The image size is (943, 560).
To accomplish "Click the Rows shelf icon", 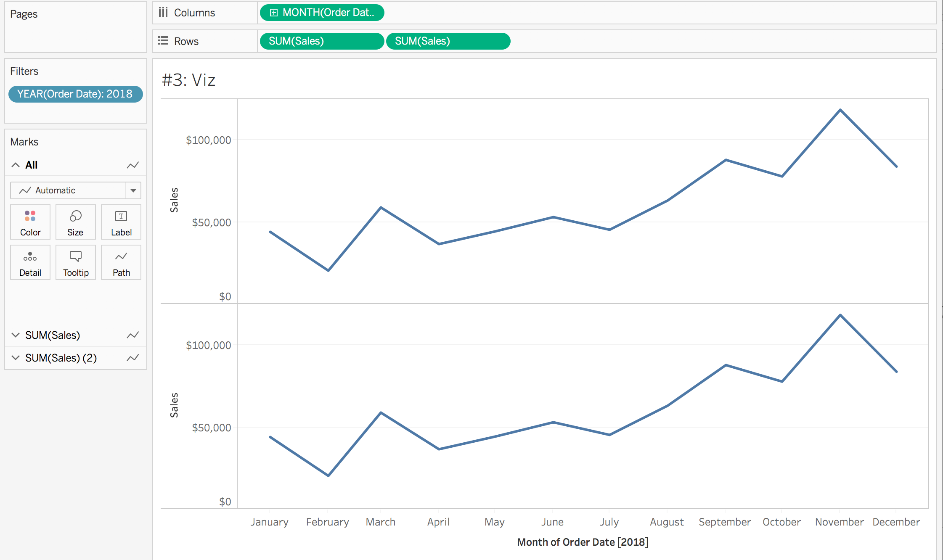I will coord(163,41).
